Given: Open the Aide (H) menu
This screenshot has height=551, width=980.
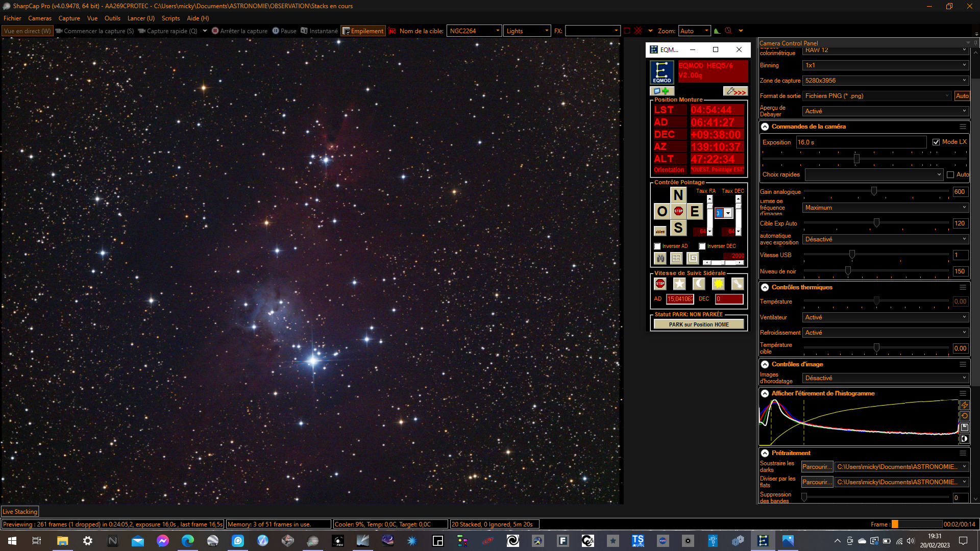Looking at the screenshot, I should coord(198,18).
